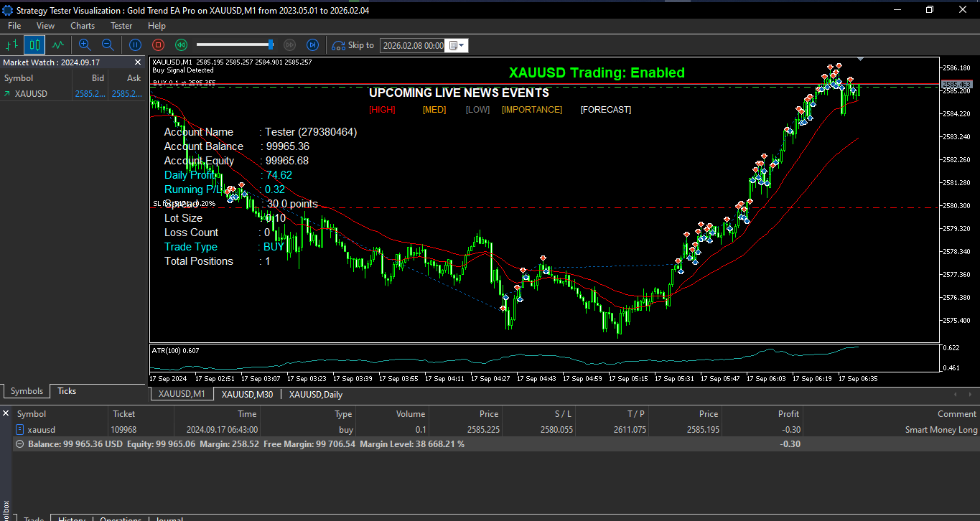Select the XAUUSD,M30 chart tab

pos(247,394)
